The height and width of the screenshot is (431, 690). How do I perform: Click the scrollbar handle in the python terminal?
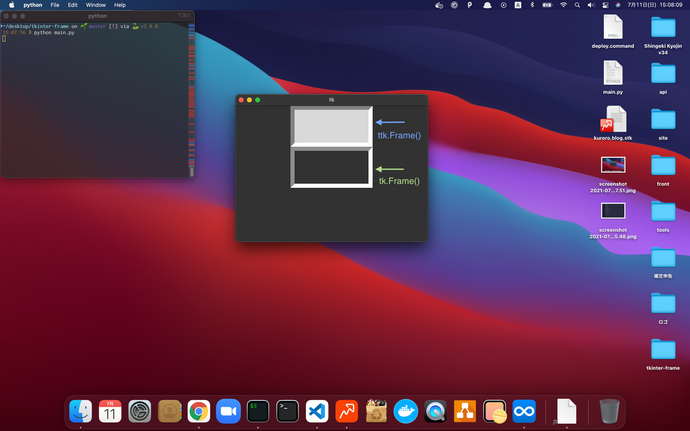click(x=191, y=172)
